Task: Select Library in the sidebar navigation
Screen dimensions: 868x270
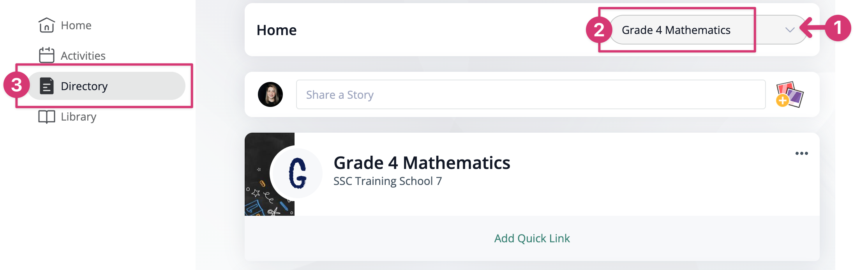Action: 78,116
